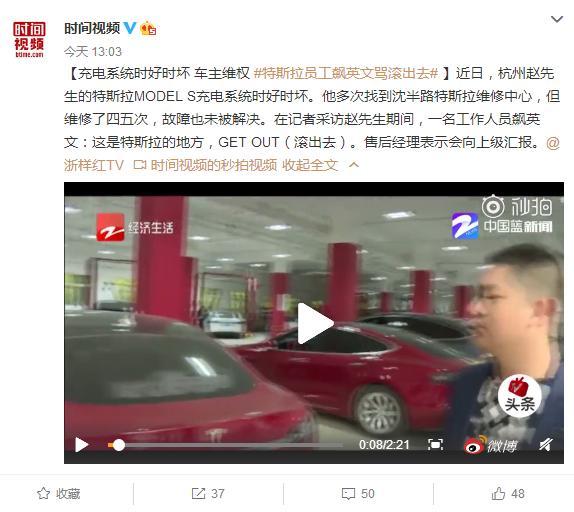Open the 特斯拉员工飙英文骂滚出去 hashtag topic
This screenshot has width=574, height=512.
click(x=346, y=73)
